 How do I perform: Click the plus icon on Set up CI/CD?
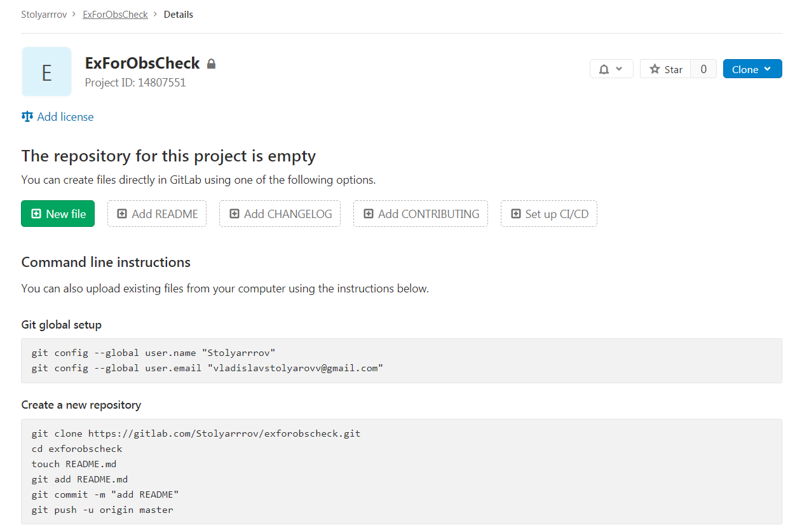tap(515, 214)
